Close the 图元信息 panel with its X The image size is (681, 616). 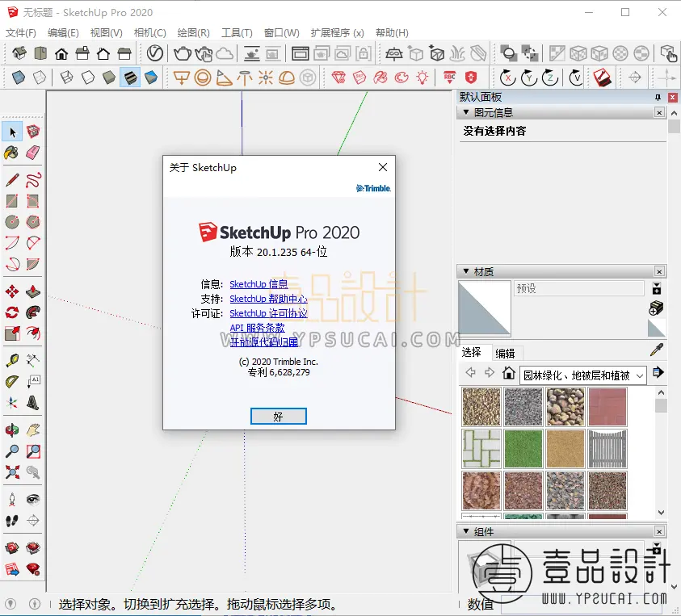(x=659, y=112)
